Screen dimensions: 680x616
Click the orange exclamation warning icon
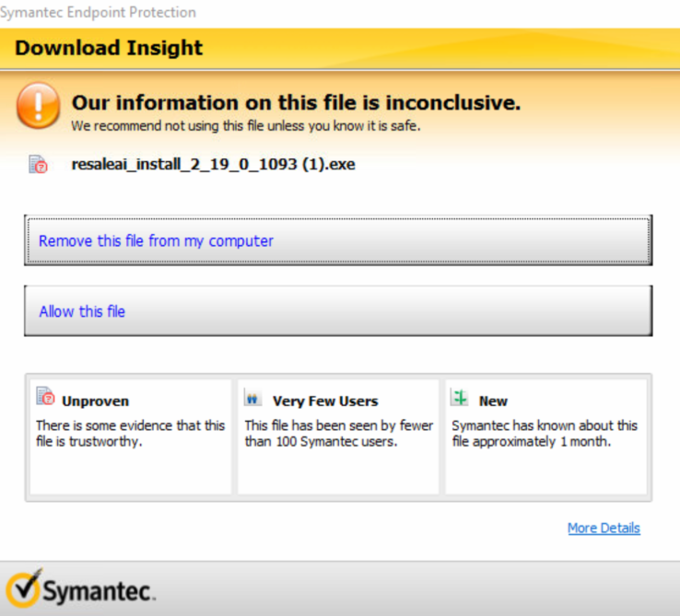point(38,105)
